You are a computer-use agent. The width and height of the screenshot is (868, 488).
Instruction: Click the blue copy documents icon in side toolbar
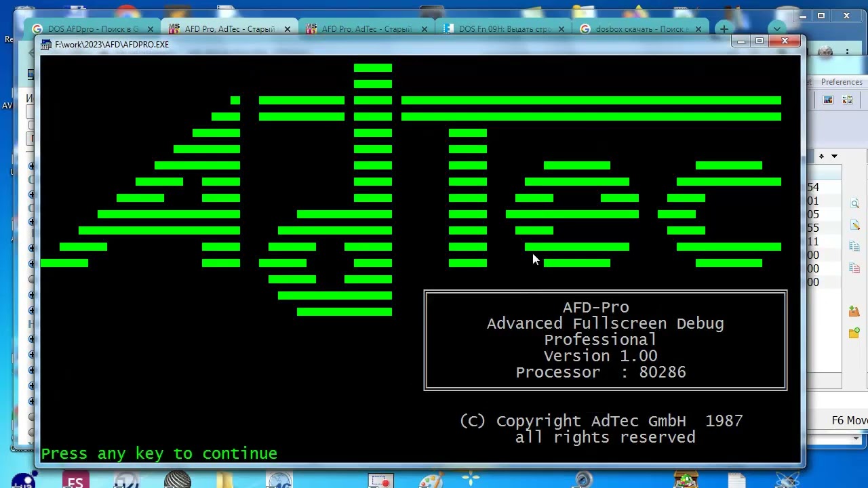(854, 247)
